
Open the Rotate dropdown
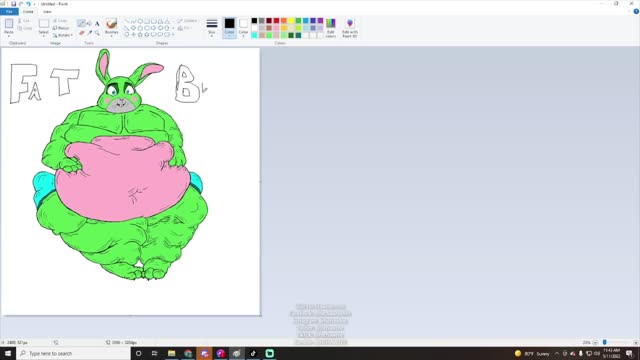click(x=62, y=35)
